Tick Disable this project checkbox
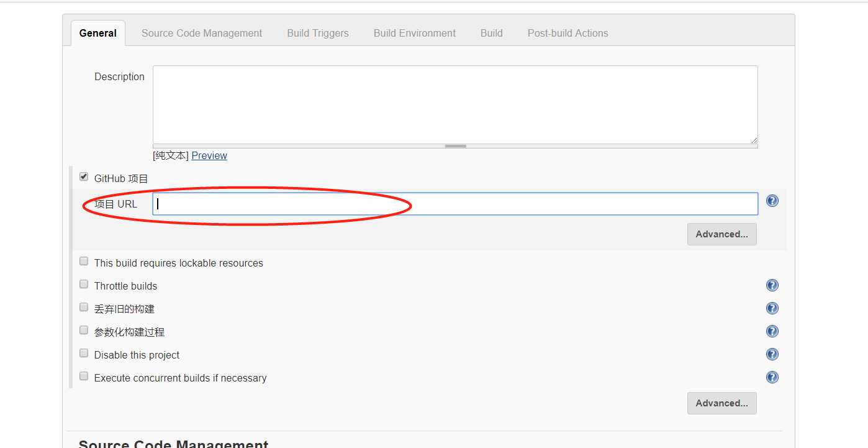Screen dimensions: 868x448 coord(84,354)
